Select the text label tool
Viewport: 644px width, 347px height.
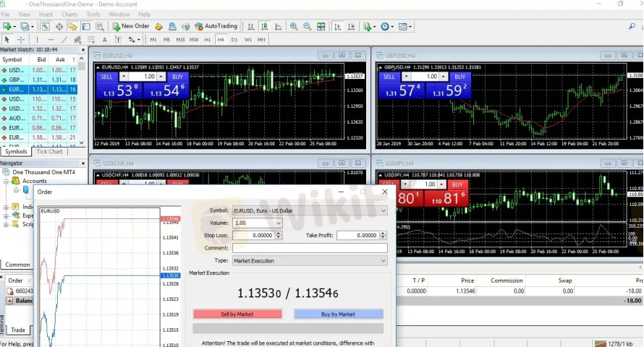(x=105, y=40)
